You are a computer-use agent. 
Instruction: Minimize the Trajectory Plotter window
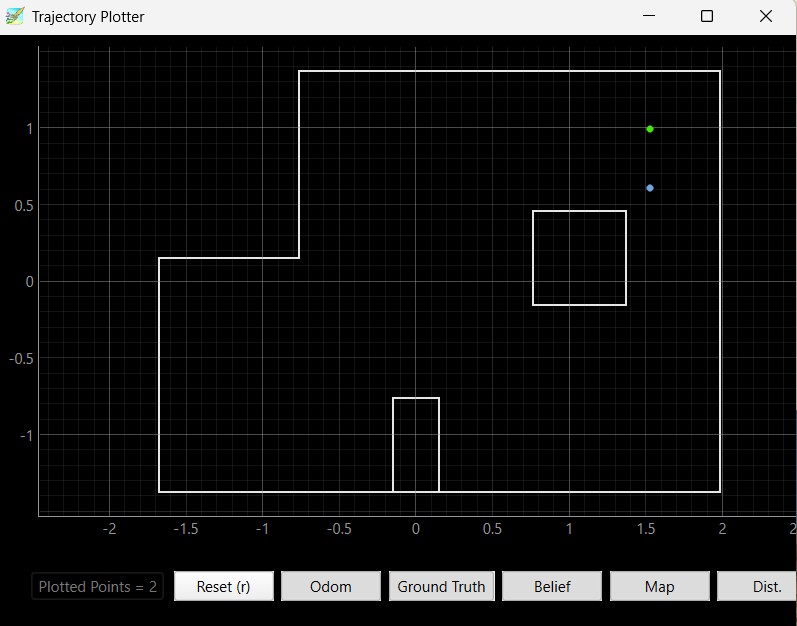(649, 16)
